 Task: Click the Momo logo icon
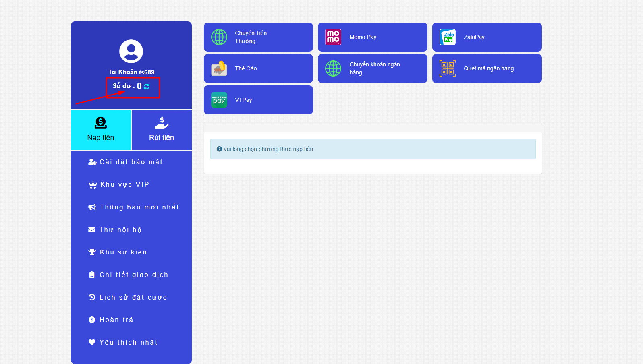point(333,37)
